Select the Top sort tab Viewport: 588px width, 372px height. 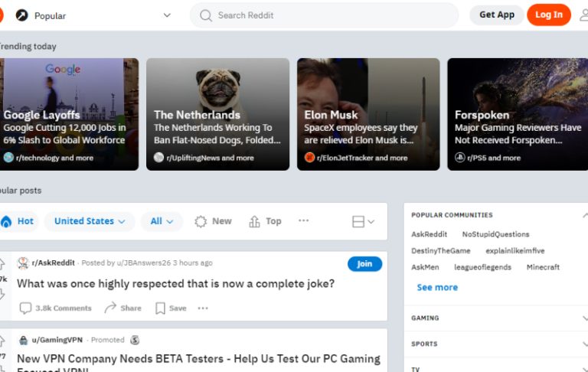point(265,221)
